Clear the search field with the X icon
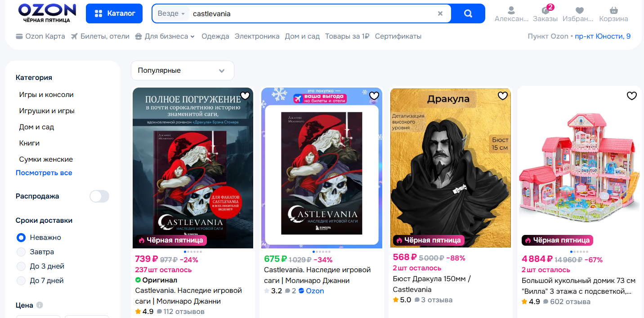644x318 pixels. coord(440,13)
